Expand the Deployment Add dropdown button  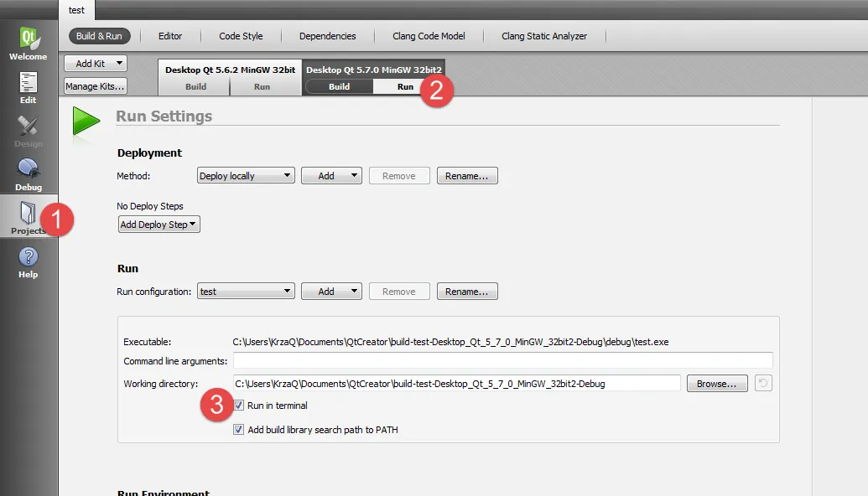click(x=331, y=176)
